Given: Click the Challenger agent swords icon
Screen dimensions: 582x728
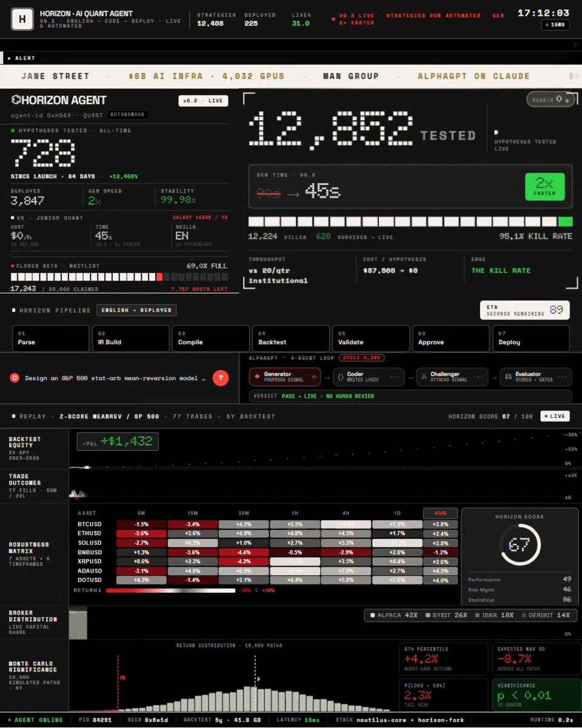Looking at the screenshot, I should pos(424,377).
